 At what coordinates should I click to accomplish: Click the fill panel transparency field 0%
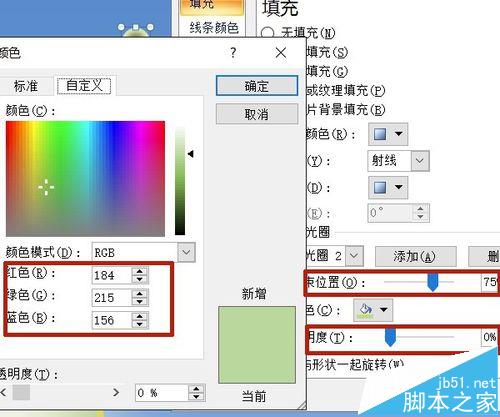coord(489,337)
